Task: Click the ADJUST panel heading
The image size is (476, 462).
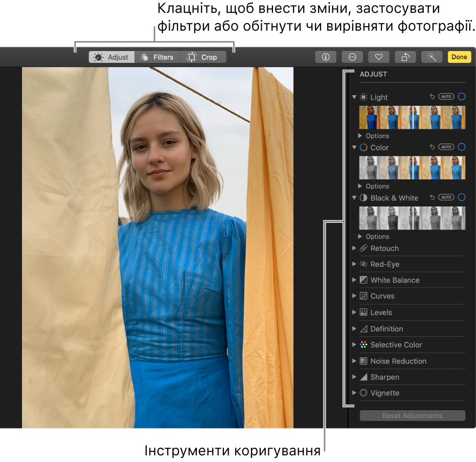Action: point(373,74)
